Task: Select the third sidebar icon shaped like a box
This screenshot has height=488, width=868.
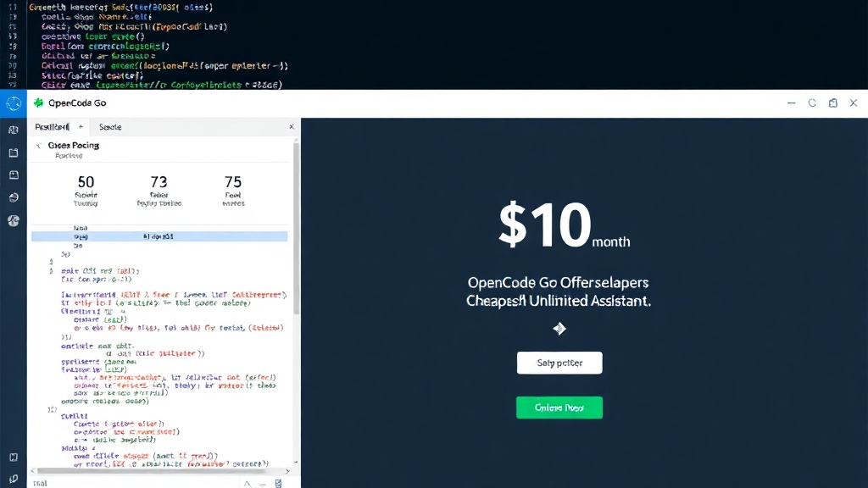Action: click(x=14, y=175)
